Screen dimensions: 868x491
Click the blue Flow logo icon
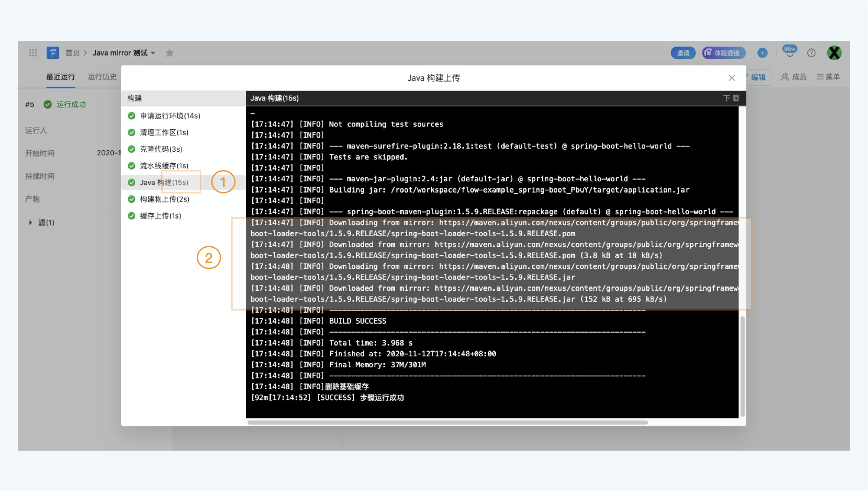coord(53,53)
